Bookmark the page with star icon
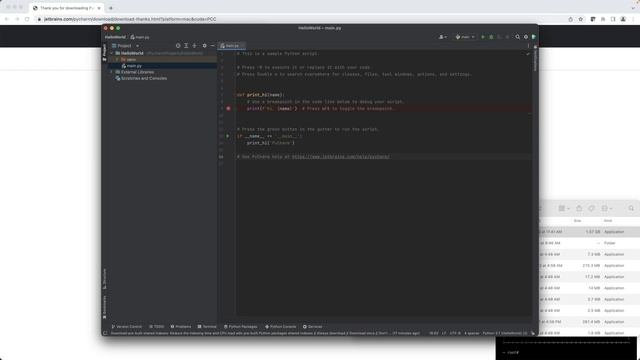 click(581, 19)
